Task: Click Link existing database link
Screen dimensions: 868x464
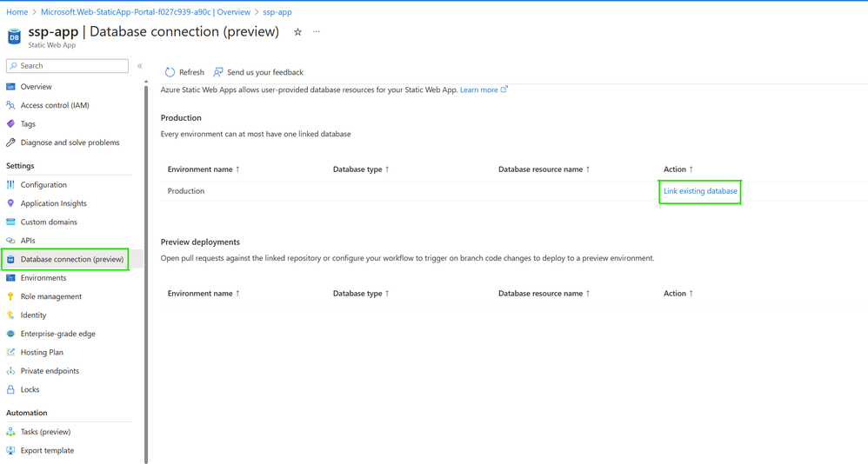Action: [x=700, y=191]
